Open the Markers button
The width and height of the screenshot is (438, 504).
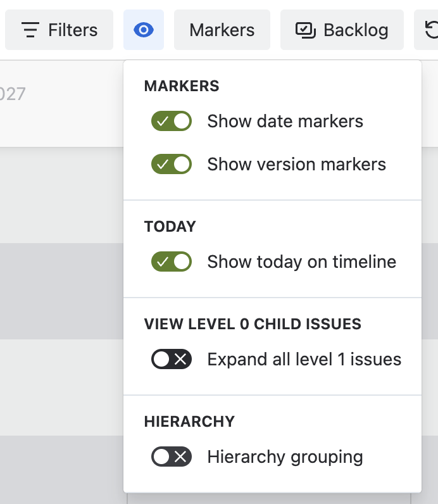[x=222, y=30]
